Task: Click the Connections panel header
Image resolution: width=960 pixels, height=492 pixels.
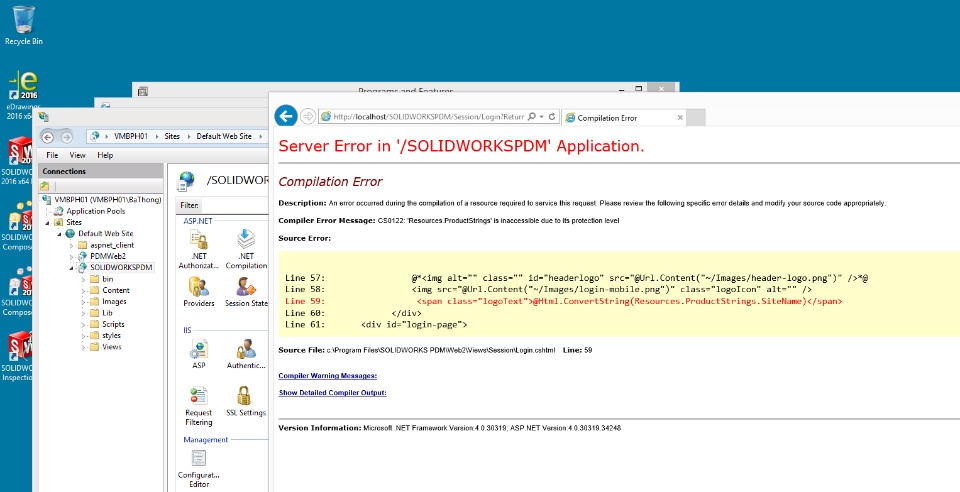Action: (101, 171)
